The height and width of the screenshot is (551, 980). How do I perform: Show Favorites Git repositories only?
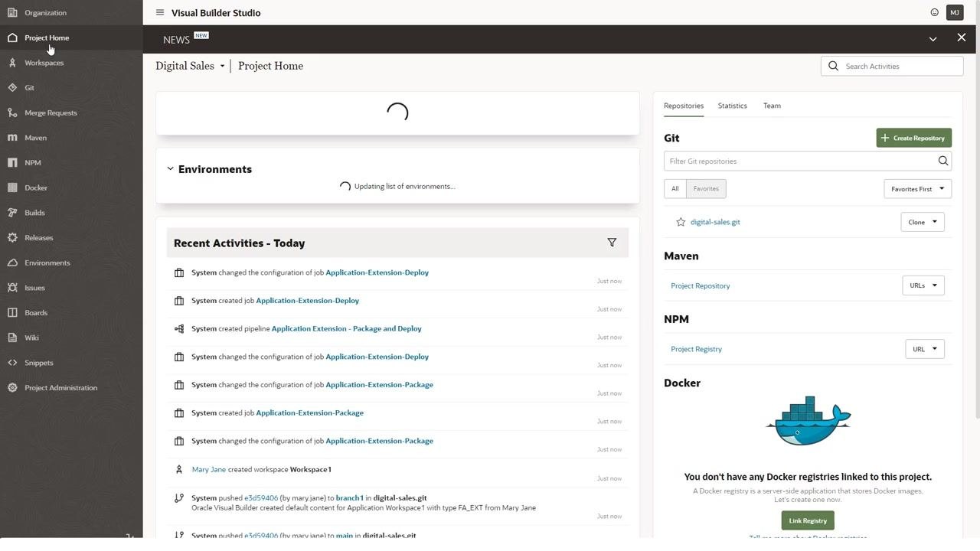click(x=706, y=188)
